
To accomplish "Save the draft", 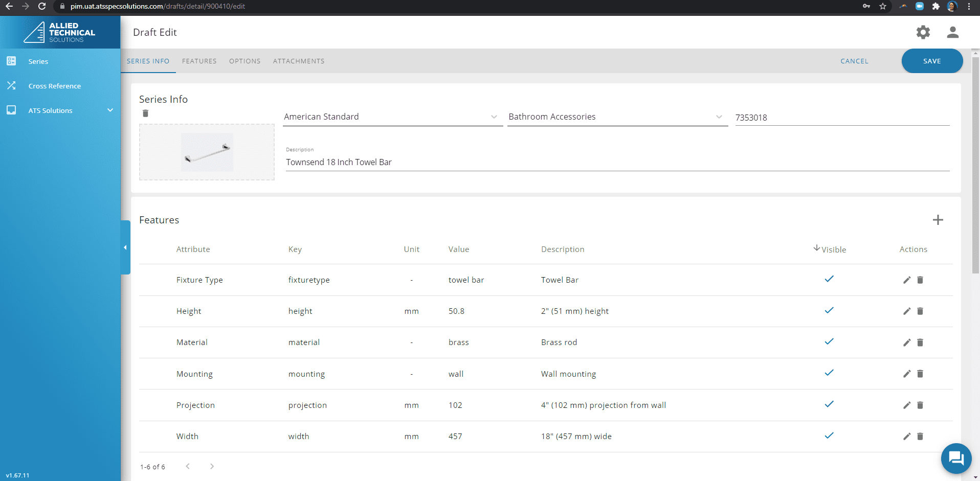I will tap(932, 61).
